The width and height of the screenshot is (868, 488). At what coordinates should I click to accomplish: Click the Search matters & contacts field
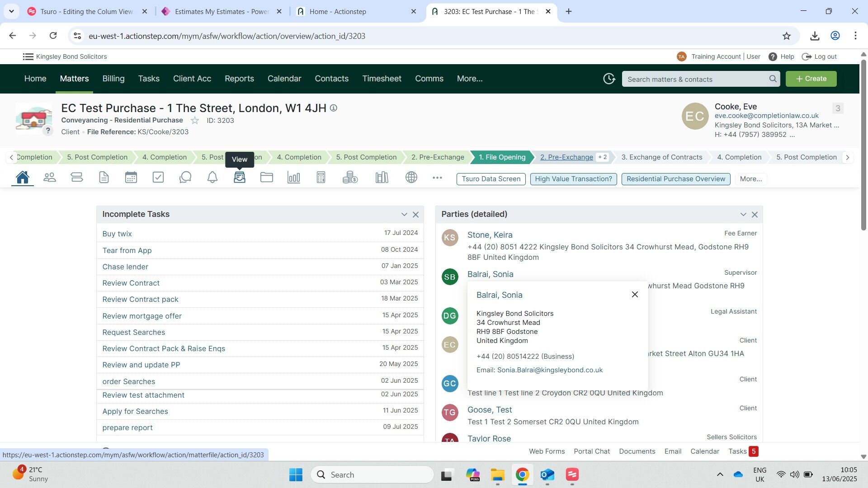[696, 79]
